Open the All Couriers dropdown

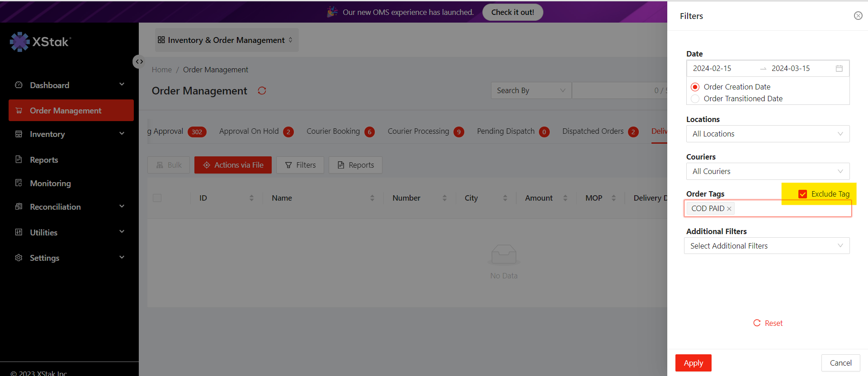tap(767, 171)
